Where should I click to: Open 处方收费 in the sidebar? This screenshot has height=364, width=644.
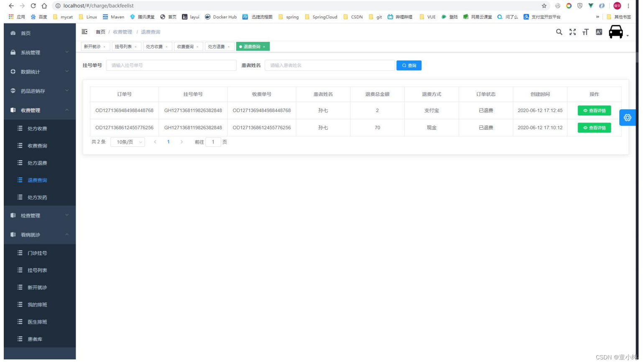tap(40, 128)
